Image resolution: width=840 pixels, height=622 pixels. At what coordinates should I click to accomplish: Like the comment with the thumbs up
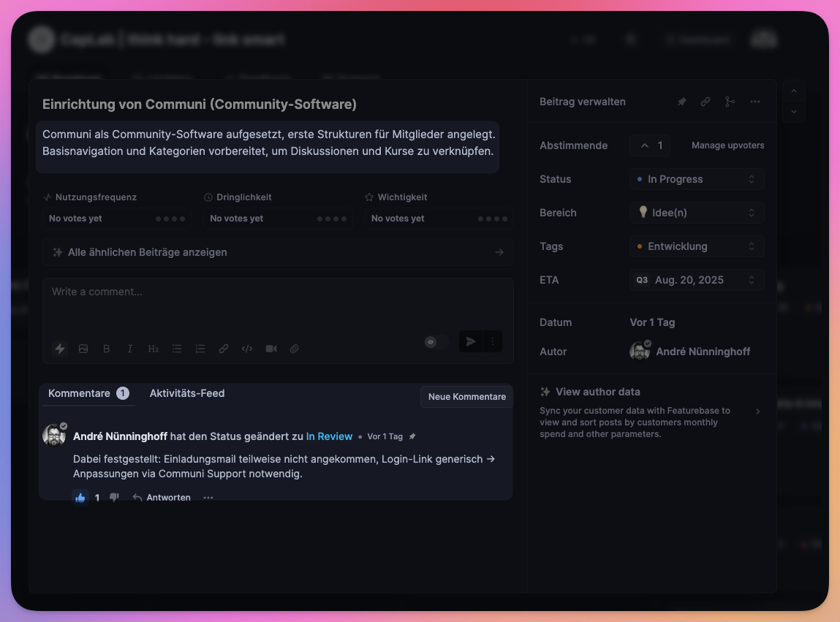[80, 498]
